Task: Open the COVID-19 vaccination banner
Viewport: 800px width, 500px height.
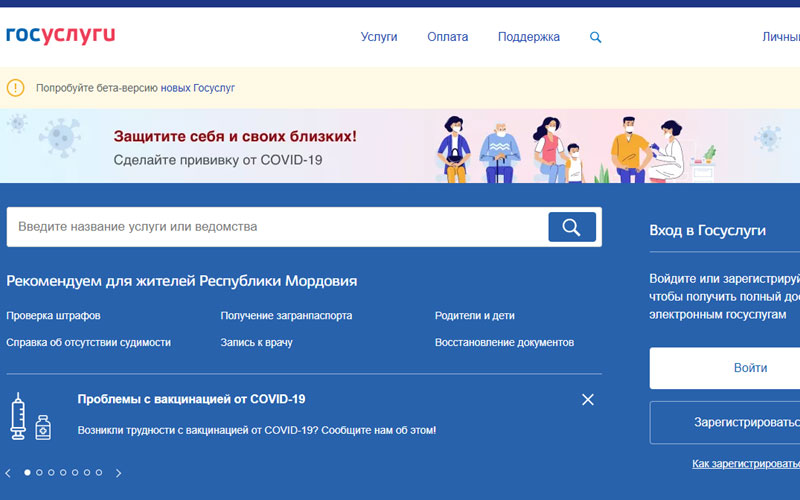Action: (x=400, y=146)
